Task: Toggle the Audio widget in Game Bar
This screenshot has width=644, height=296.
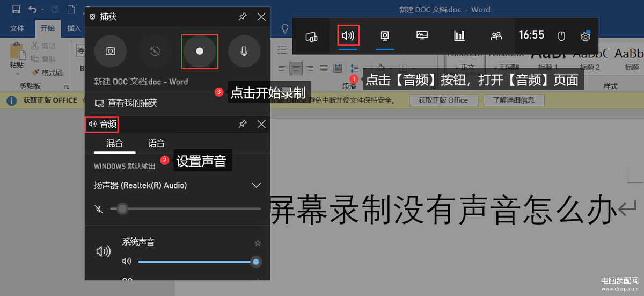Action: (x=348, y=36)
